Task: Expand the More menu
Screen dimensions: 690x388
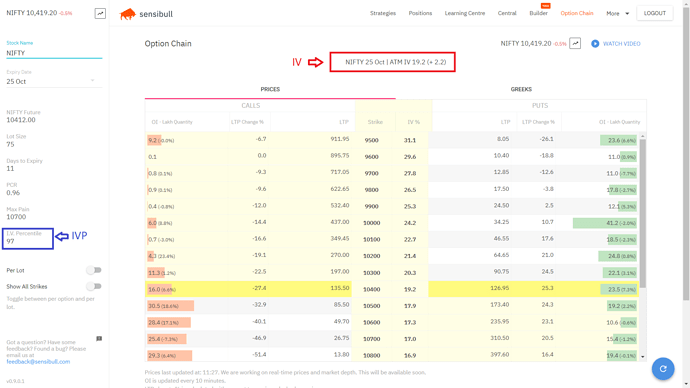Action: (617, 14)
